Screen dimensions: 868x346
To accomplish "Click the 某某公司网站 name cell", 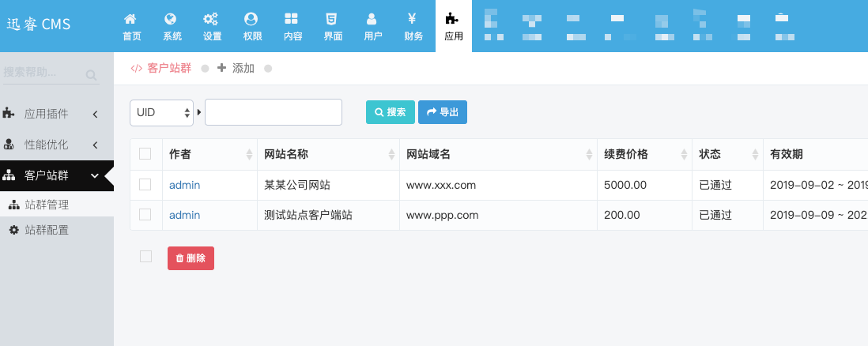I will pos(297,185).
